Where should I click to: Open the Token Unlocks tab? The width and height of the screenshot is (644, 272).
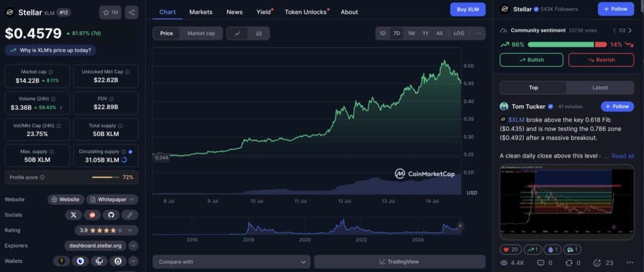pyautogui.click(x=307, y=12)
